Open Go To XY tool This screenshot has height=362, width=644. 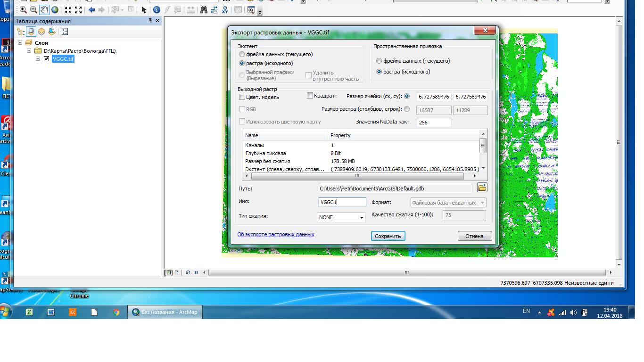tap(225, 9)
